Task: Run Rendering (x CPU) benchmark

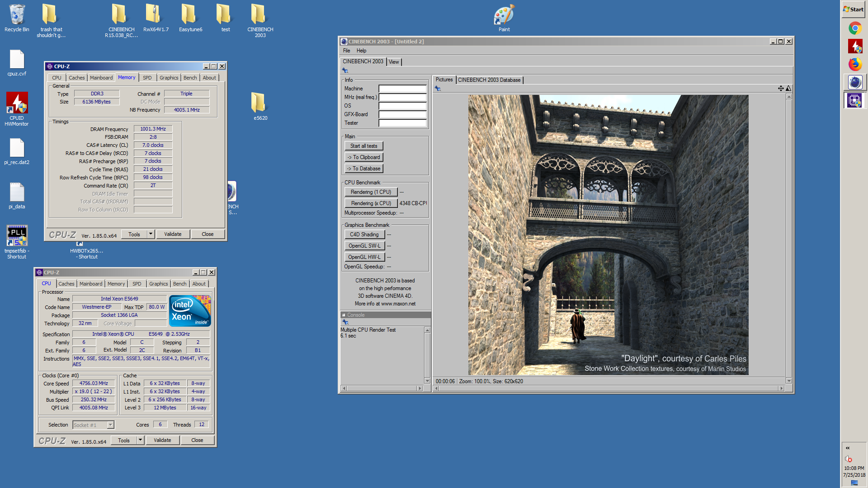Action: pos(371,203)
